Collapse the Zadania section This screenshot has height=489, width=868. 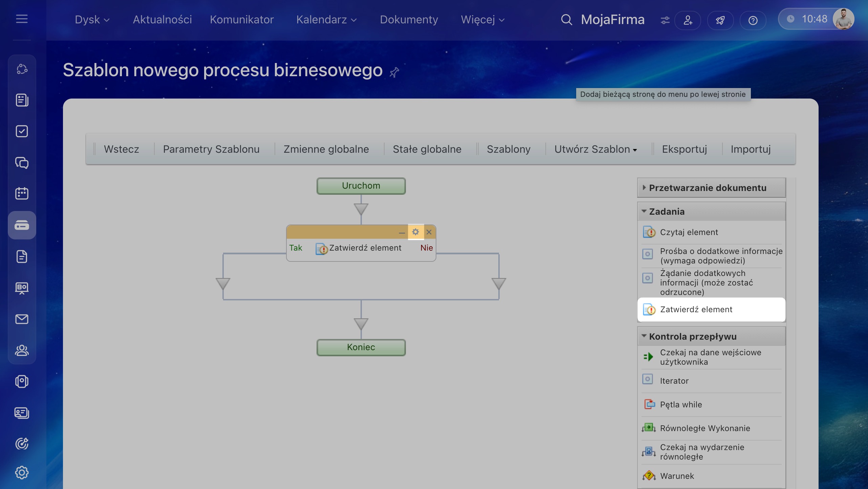point(667,212)
